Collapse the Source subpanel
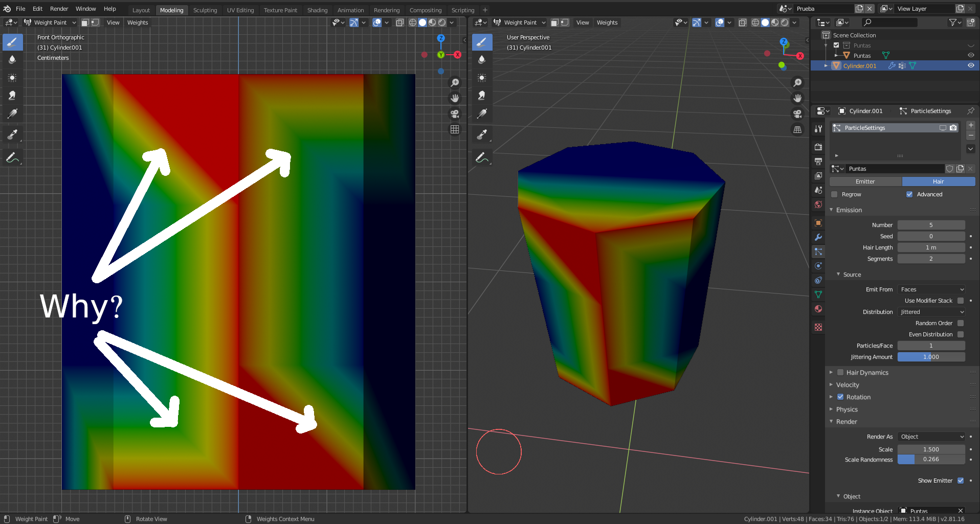Screen dimensions: 980x524 pyautogui.click(x=852, y=275)
